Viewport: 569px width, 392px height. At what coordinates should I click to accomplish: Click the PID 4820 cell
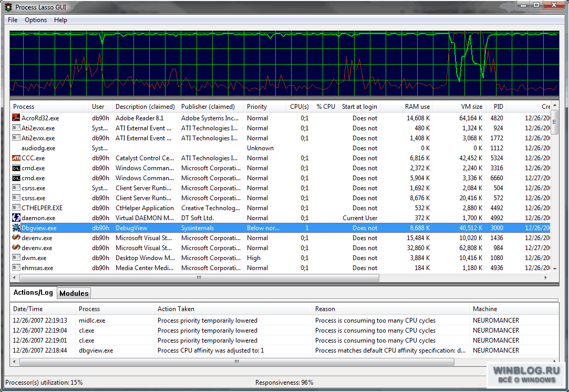click(x=496, y=118)
